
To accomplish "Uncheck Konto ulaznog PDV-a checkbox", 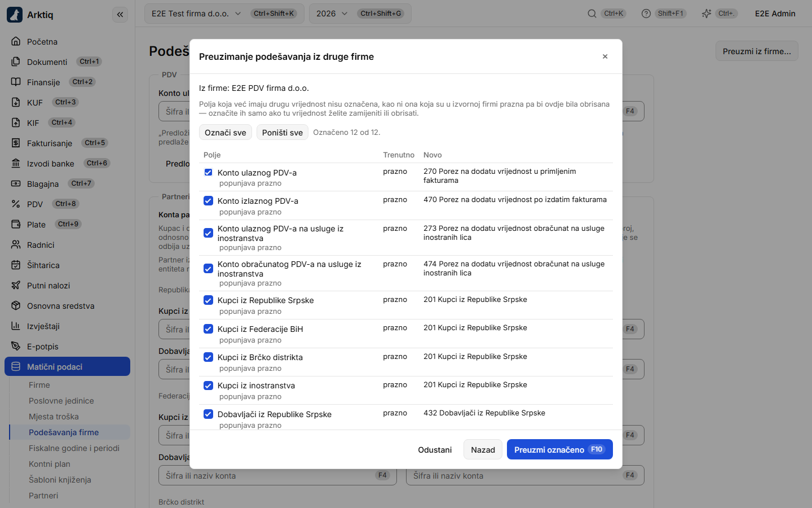I will point(208,172).
